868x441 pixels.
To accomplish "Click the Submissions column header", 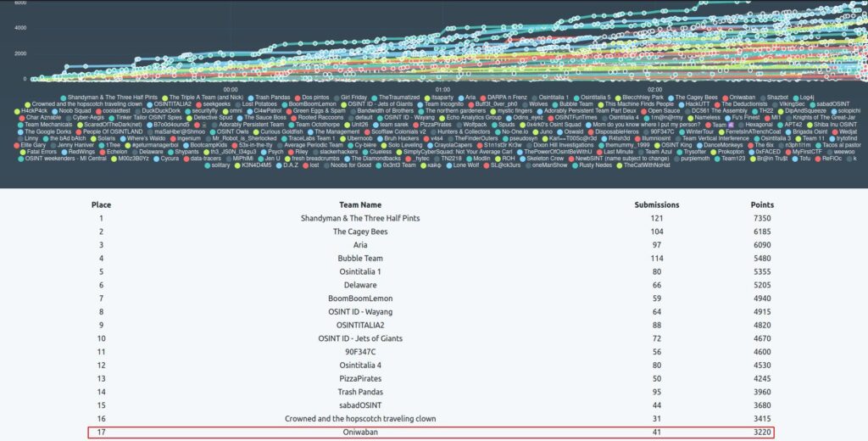I will [x=656, y=204].
